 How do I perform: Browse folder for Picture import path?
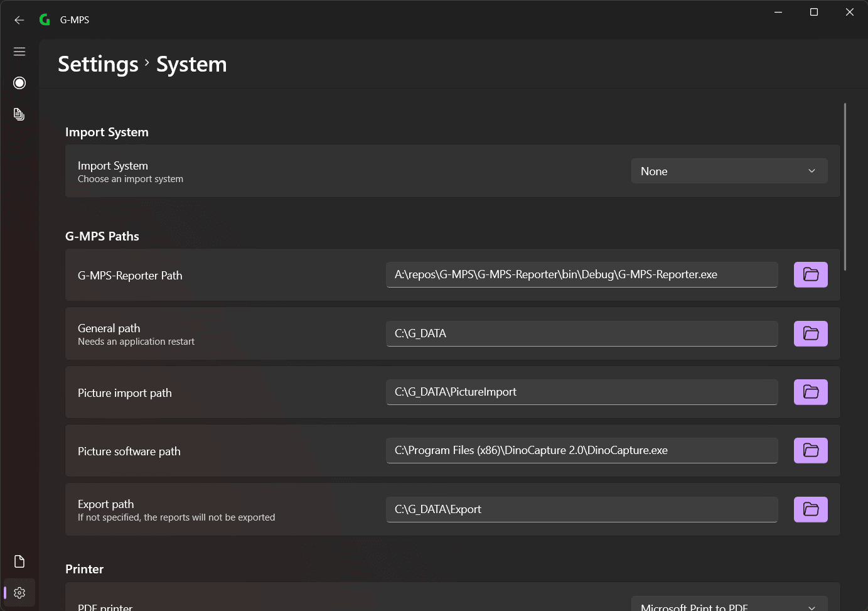[810, 392]
